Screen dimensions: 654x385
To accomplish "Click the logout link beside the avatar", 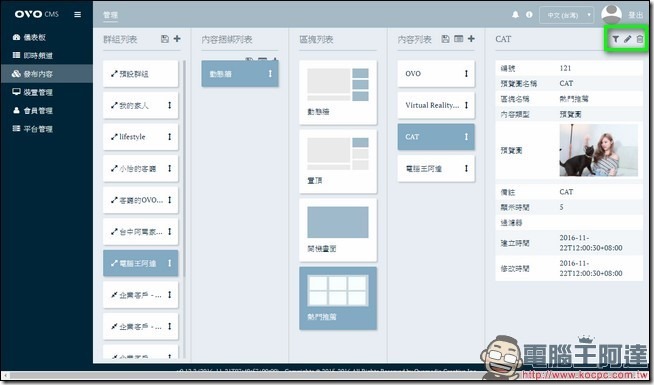I will click(x=636, y=15).
